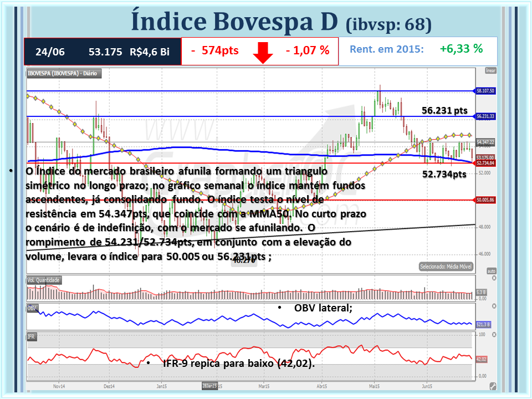Click the 46.000 price axis label
The image size is (532, 399).
[x=484, y=254]
